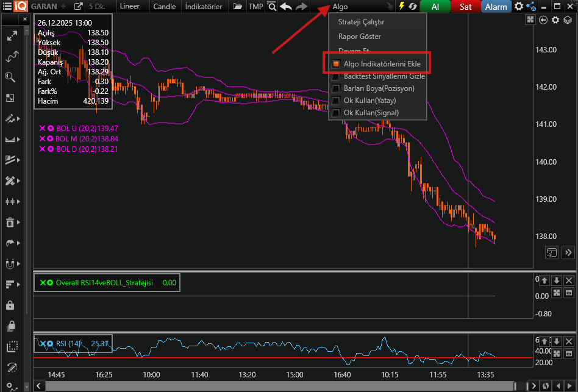The height and width of the screenshot is (392, 578).
Task: Open chart settings gear above price axis
Action: coord(555,20)
